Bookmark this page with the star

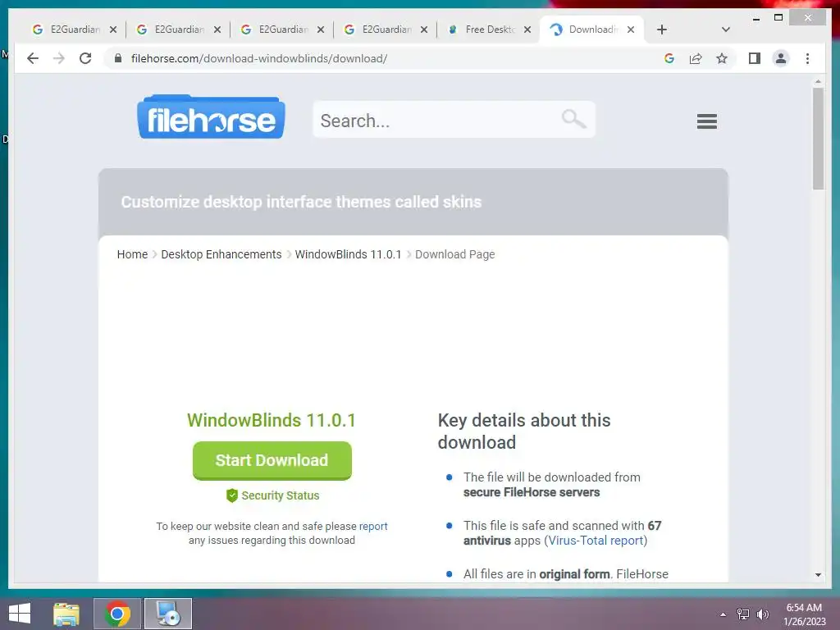coord(722,58)
